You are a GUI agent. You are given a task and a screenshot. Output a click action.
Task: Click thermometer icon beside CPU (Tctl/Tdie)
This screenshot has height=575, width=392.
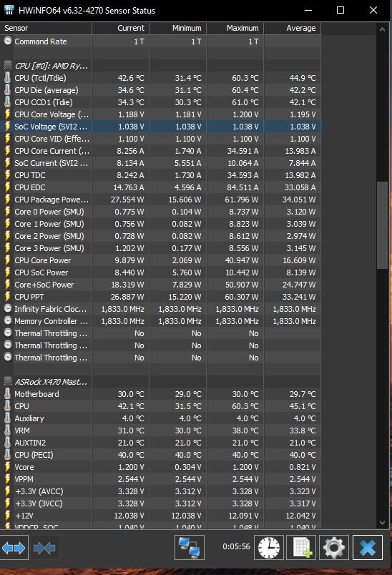click(7, 78)
